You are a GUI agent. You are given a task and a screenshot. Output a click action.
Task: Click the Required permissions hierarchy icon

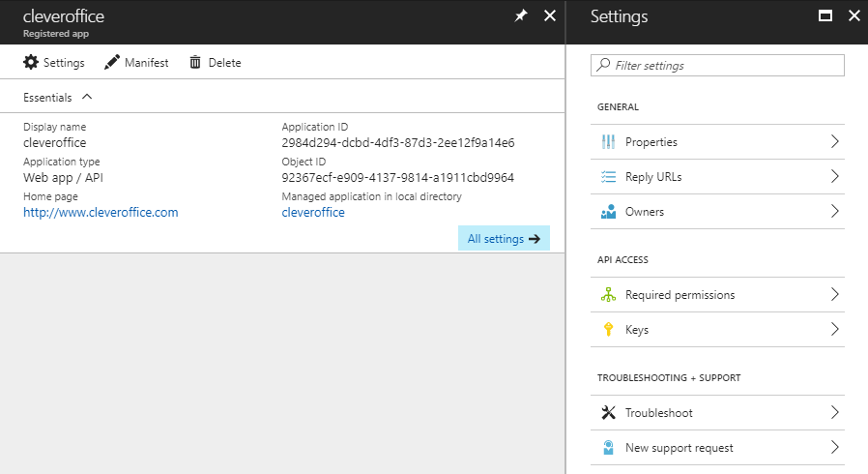click(608, 295)
